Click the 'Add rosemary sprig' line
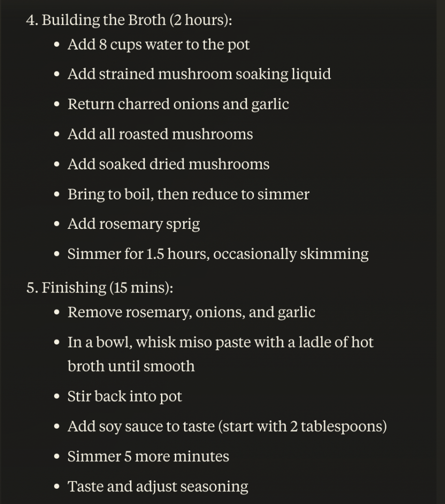 pos(133,224)
